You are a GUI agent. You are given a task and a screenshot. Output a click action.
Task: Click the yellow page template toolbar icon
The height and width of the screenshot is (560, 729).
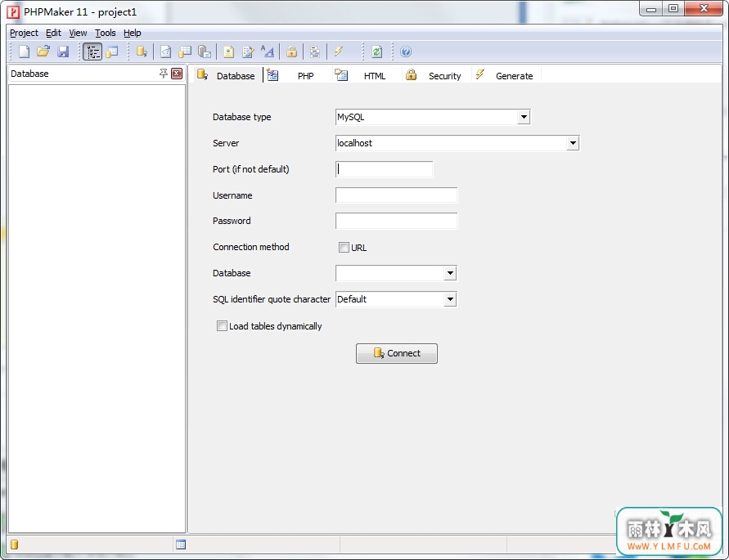pos(228,52)
